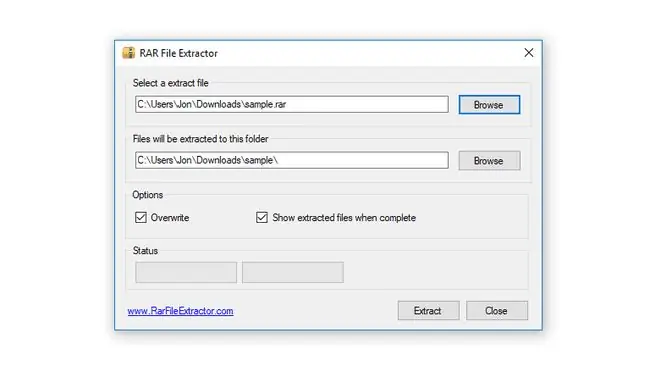Click the Select a extract file group label
The width and height of the screenshot is (650, 366).
point(170,83)
